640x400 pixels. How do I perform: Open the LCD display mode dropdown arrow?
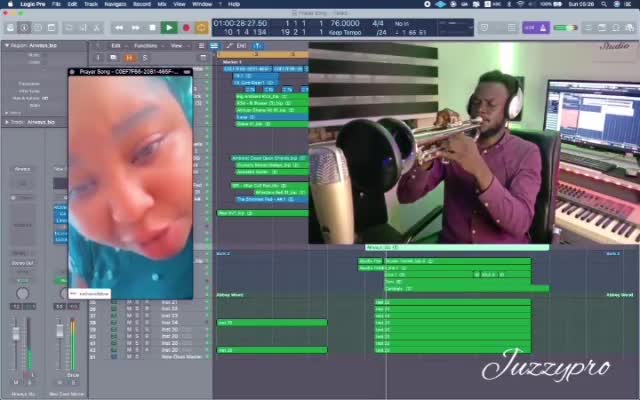(x=471, y=28)
